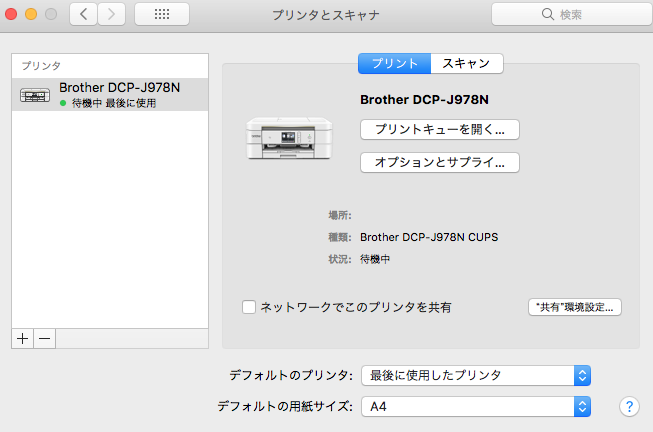
Task: Go forward with the right arrow button
Action: click(111, 14)
